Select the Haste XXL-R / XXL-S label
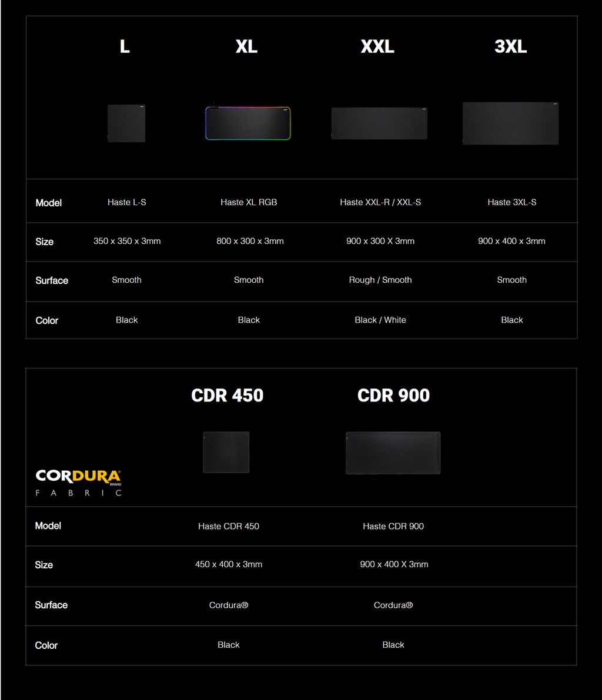This screenshot has width=602, height=700. pyautogui.click(x=380, y=202)
